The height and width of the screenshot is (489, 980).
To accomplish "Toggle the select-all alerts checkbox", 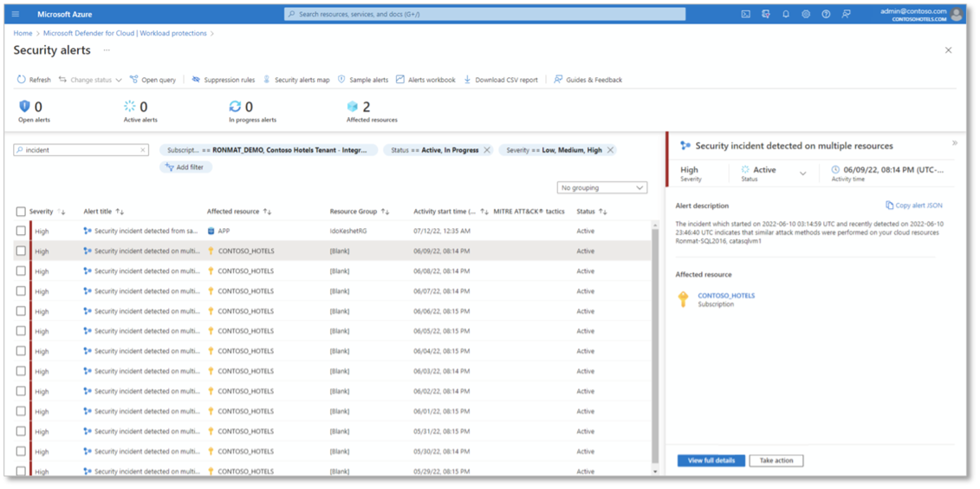I will [x=21, y=212].
